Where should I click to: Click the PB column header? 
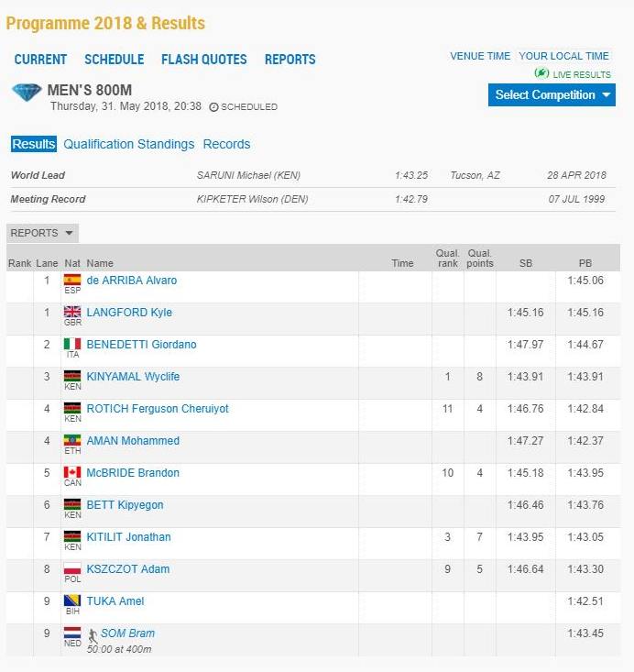click(585, 263)
